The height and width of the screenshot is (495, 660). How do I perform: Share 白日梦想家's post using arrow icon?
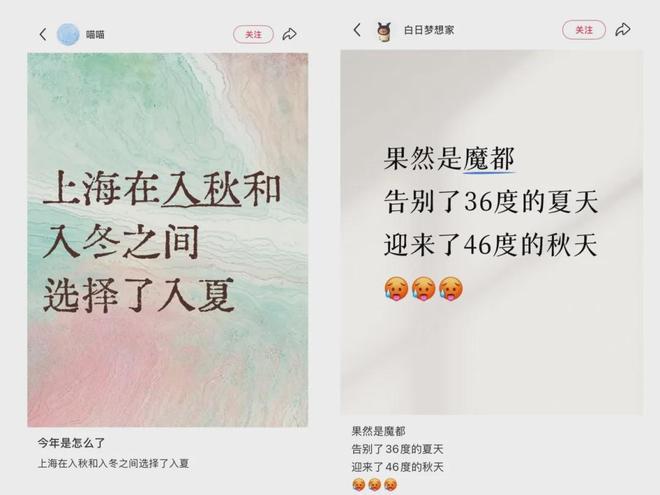[623, 29]
